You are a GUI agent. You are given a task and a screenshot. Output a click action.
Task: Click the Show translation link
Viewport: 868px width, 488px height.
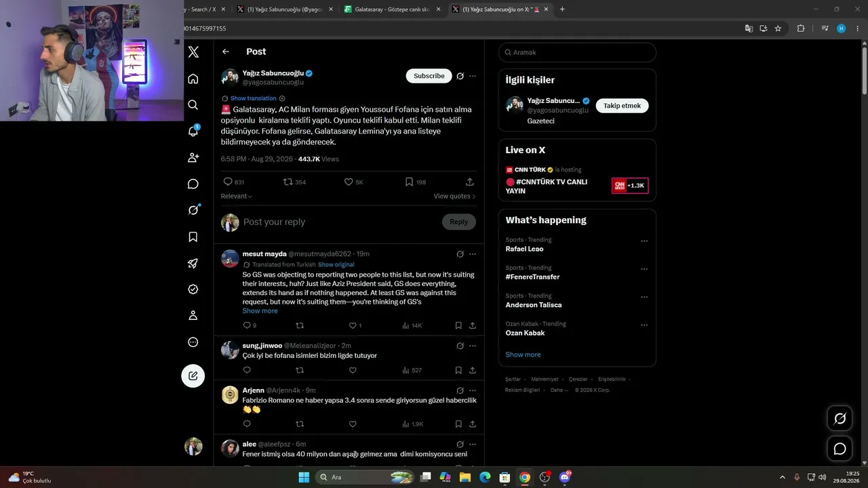pos(254,98)
